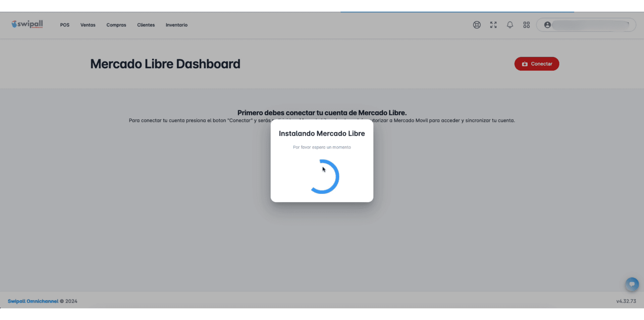Viewport: 644px width, 320px height.
Task: Click the red Conectar button
Action: pos(537,64)
